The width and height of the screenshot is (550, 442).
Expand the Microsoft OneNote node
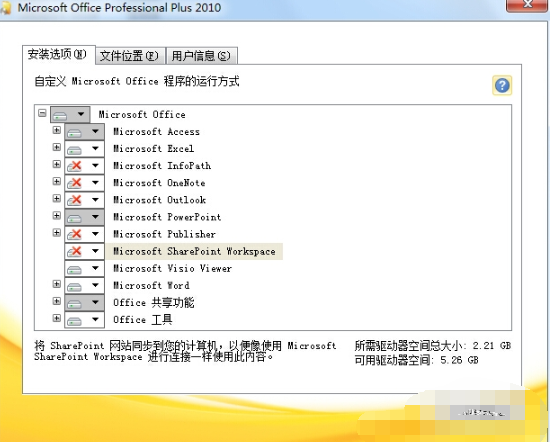56,181
